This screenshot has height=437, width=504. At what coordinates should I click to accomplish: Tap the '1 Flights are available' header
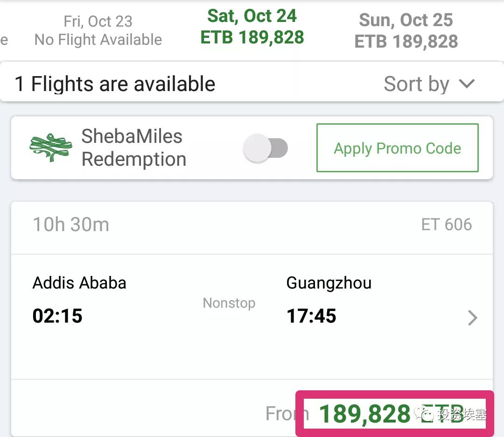[x=115, y=85]
